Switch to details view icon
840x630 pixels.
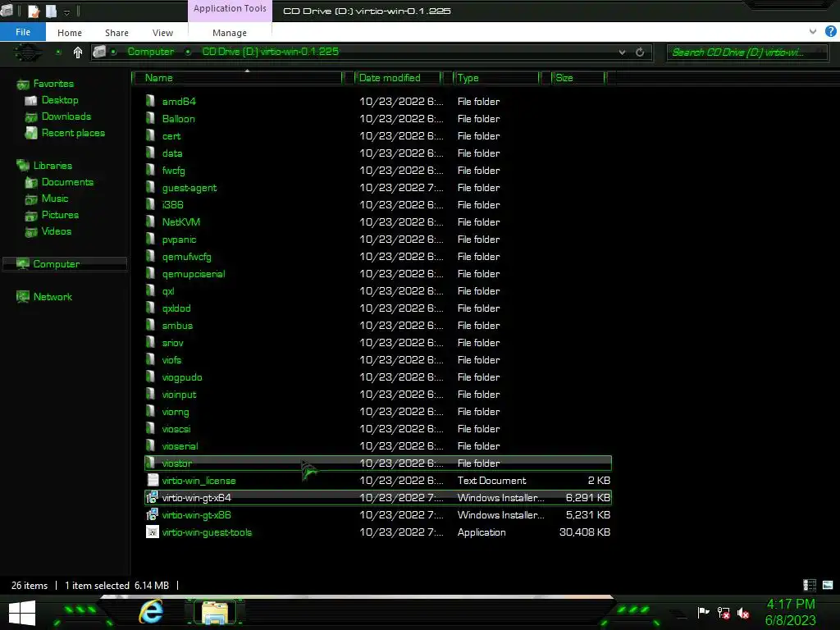tap(810, 585)
